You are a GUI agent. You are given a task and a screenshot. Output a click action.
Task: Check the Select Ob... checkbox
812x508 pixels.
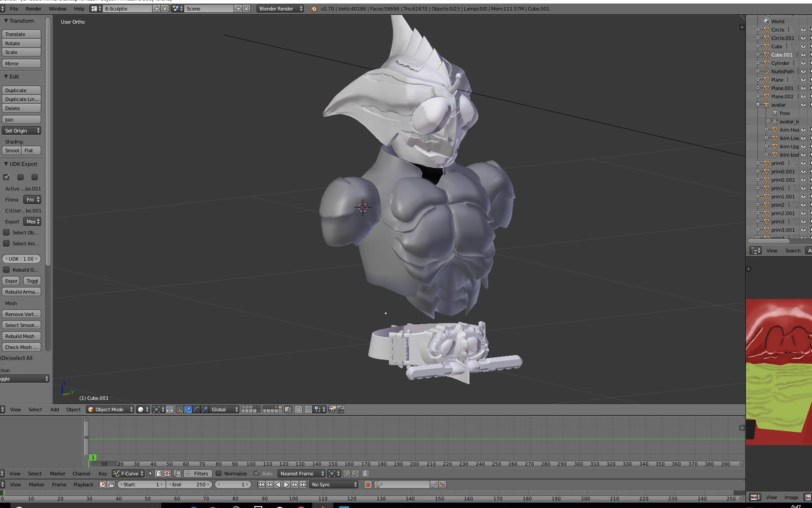coord(6,232)
